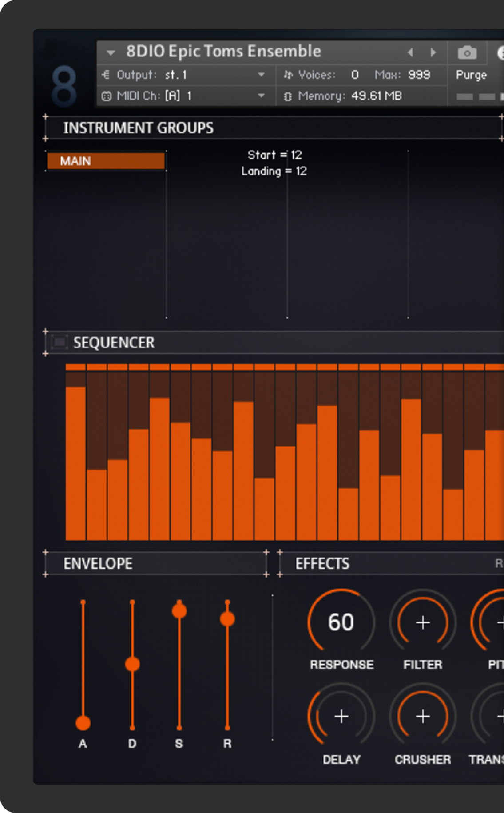Select the MAIN instrument group

106,161
